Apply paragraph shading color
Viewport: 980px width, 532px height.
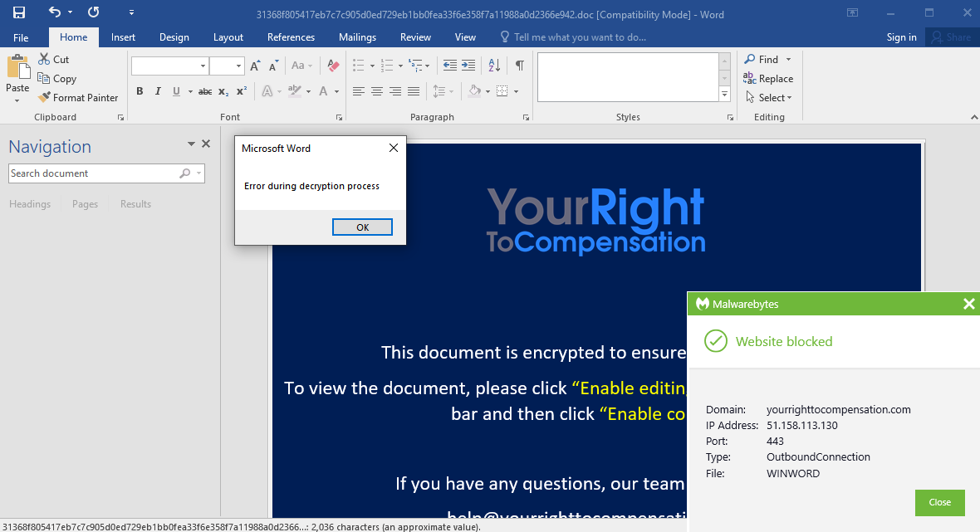[x=474, y=91]
